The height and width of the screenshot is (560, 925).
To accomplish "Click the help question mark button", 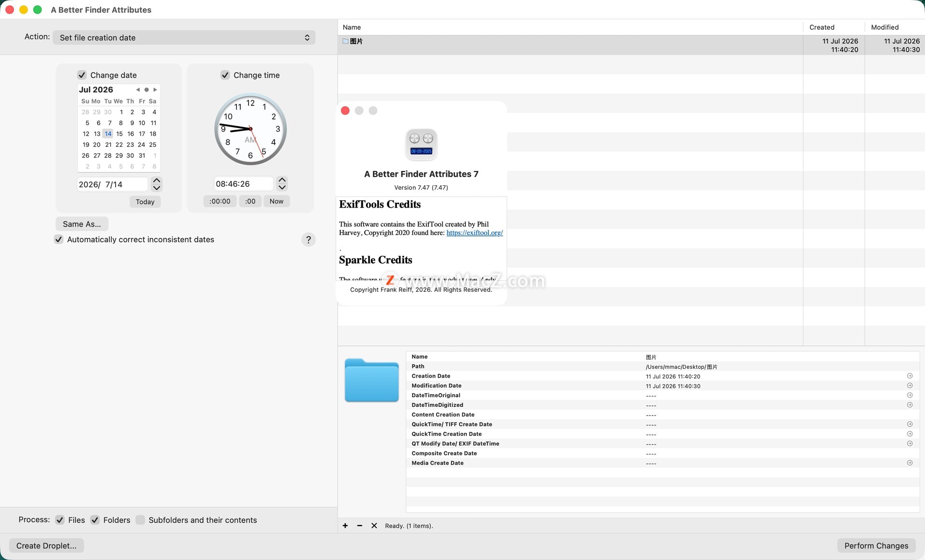I will click(308, 239).
